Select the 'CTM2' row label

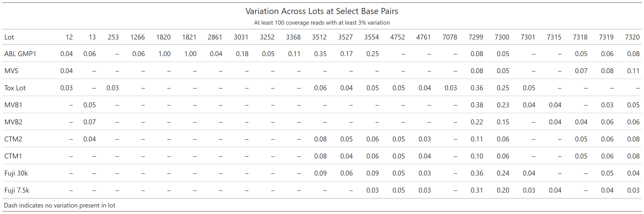(13, 139)
